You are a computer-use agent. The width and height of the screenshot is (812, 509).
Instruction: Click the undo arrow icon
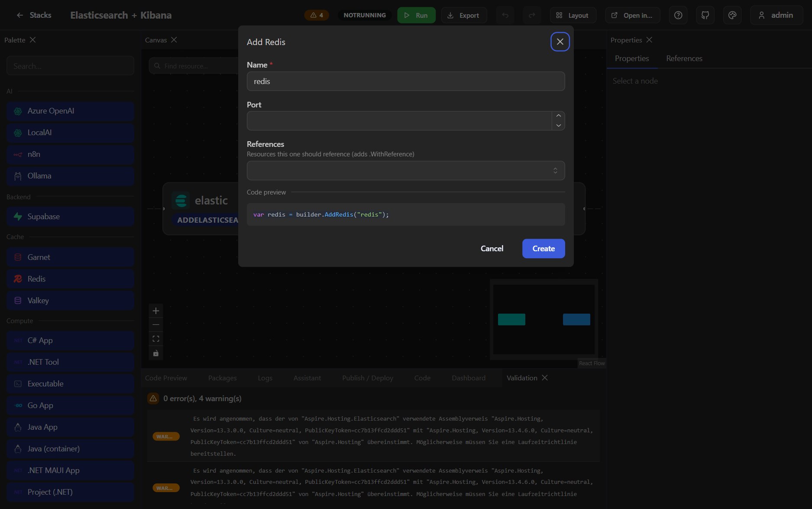[505, 15]
